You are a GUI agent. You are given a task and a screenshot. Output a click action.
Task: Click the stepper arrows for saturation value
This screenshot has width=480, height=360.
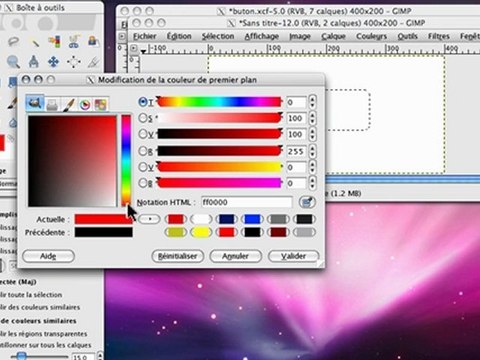[x=312, y=118]
